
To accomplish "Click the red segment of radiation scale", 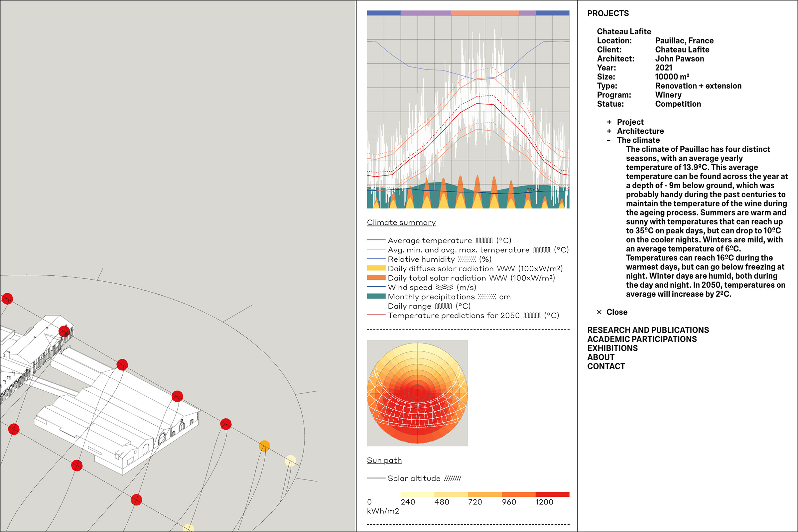I will (x=552, y=494).
